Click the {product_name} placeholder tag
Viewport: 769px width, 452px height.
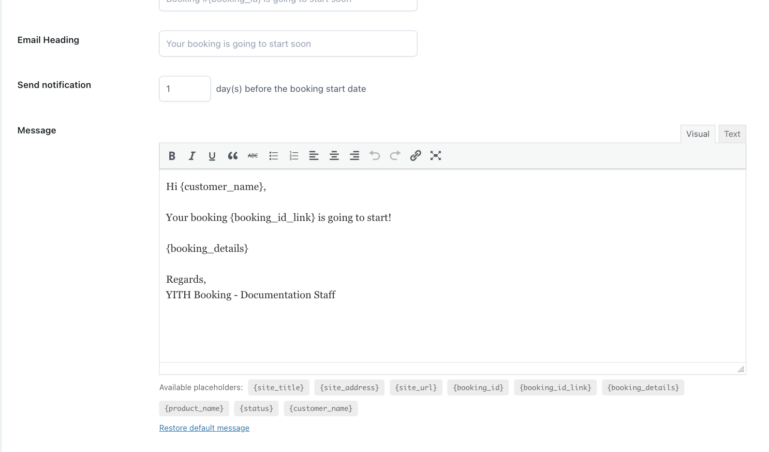click(194, 408)
